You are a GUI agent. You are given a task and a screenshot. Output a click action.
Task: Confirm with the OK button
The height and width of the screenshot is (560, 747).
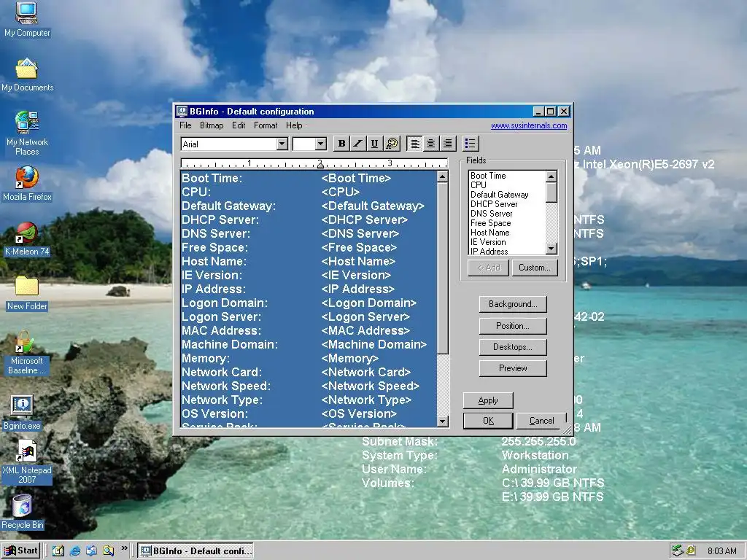488,421
